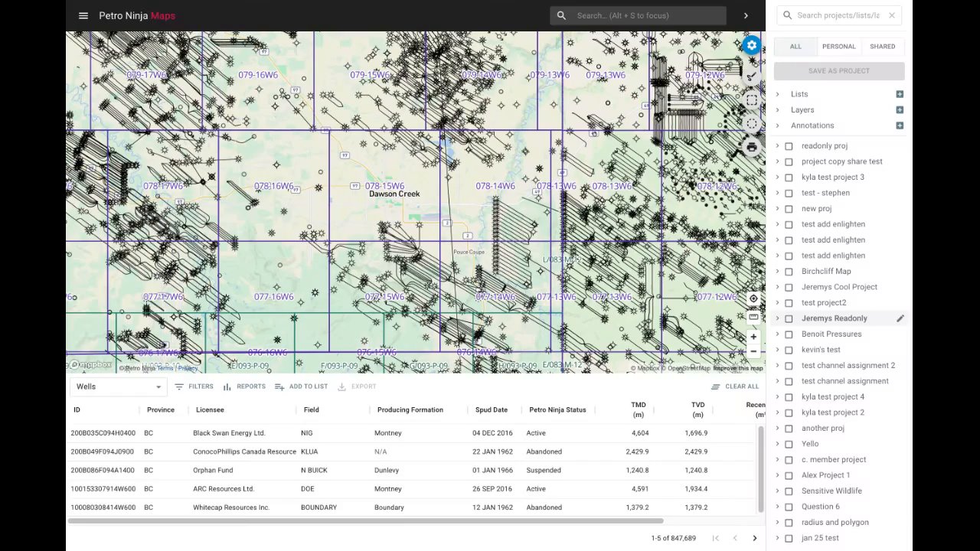Go to next page of well results
This screenshot has height=551, width=980.
click(754, 538)
